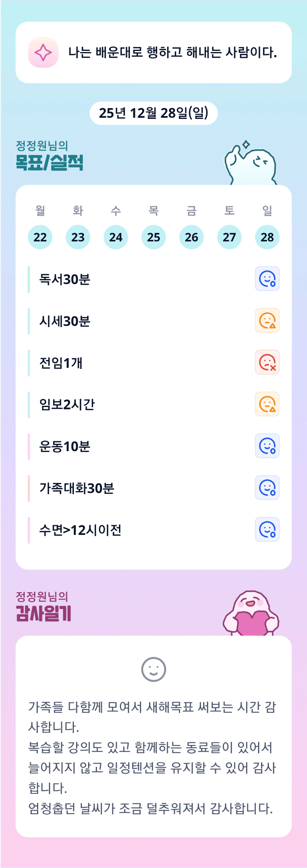Screen dimensions: 307x868
Task: Select Friday the 26th date circle
Action: coord(192,237)
